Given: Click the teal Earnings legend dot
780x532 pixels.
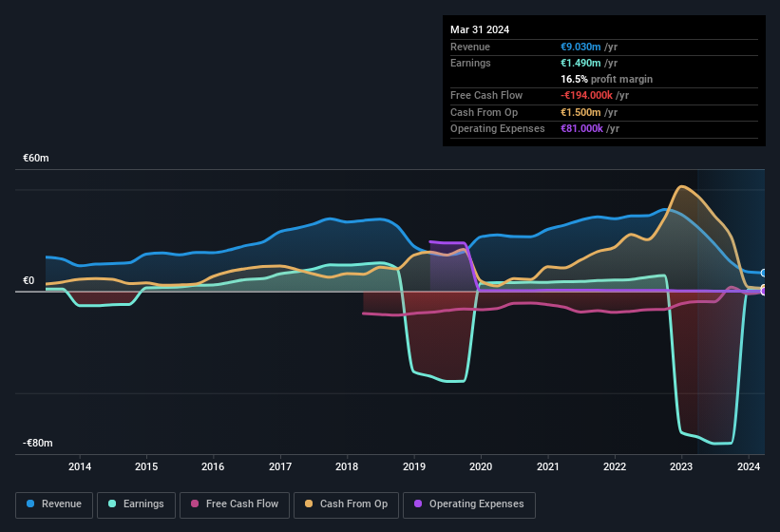Looking at the screenshot, I should 113,504.
